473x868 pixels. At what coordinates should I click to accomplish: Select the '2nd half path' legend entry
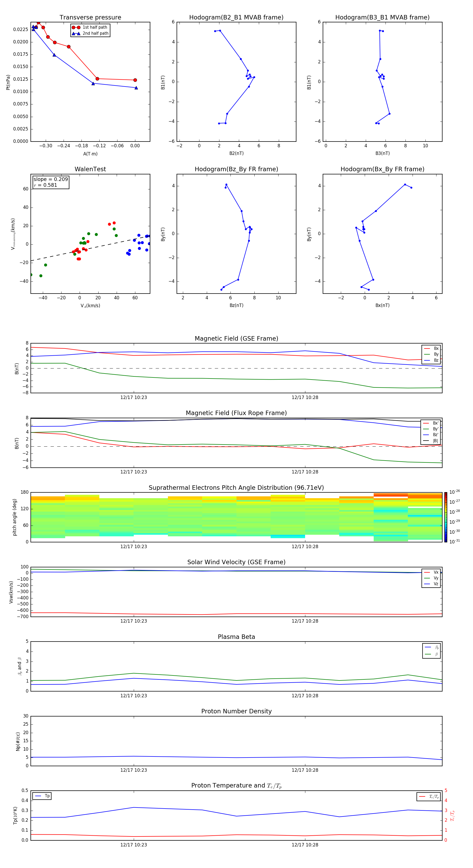pos(90,33)
